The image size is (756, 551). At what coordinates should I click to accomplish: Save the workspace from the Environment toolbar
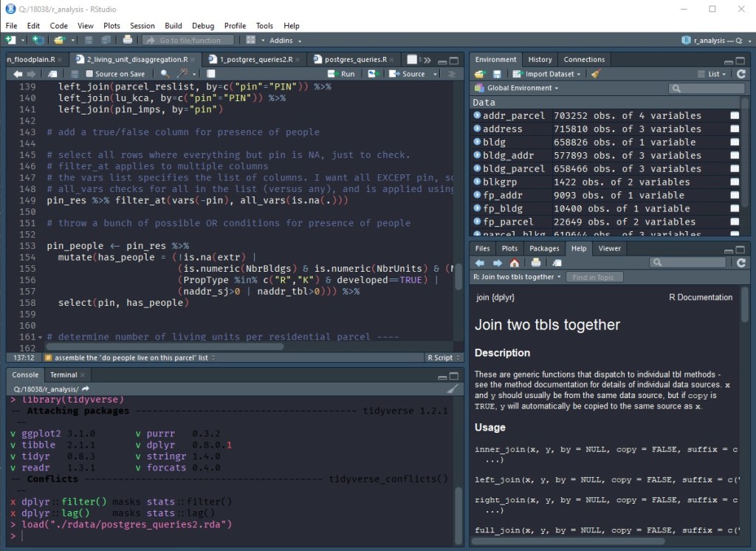point(497,74)
